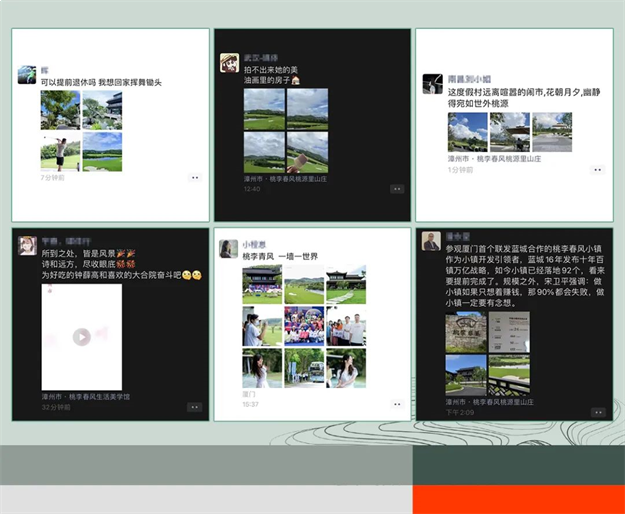Open the tree photo in 辉's post
The height and width of the screenshot is (514, 625).
pos(60,110)
